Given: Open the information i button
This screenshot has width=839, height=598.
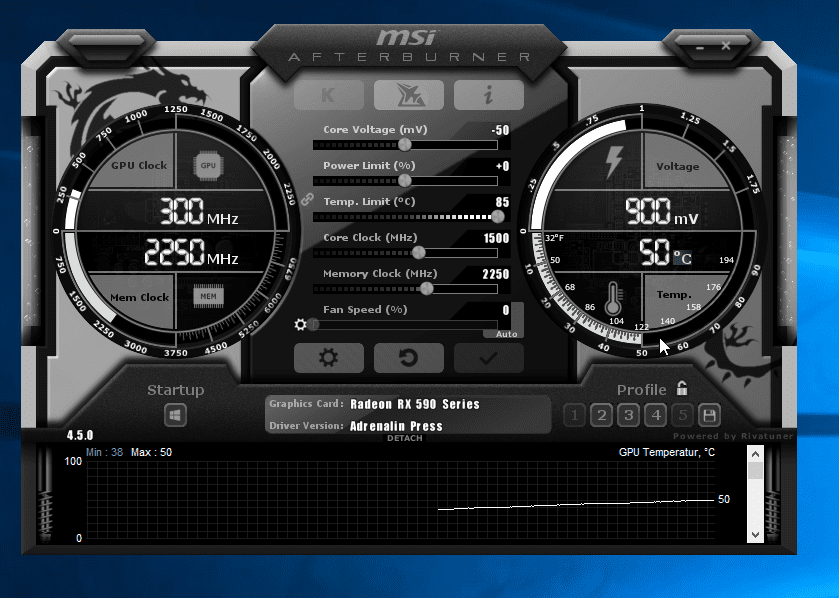Looking at the screenshot, I should coord(489,95).
